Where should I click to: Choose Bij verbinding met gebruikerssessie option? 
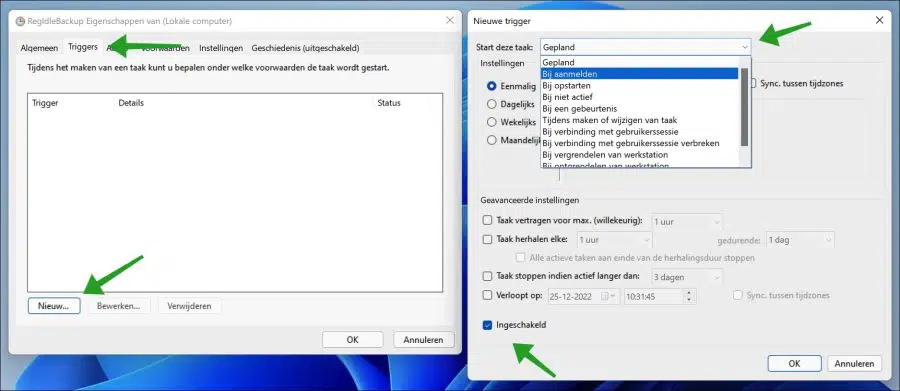pyautogui.click(x=639, y=131)
